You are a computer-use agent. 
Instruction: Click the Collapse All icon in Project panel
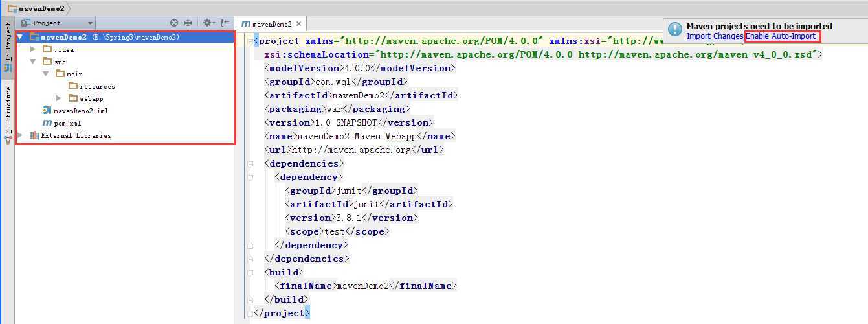188,23
